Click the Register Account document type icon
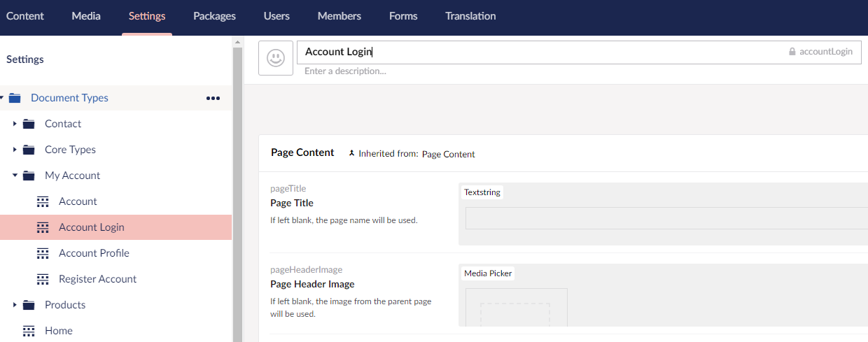868x342 pixels. (43, 279)
